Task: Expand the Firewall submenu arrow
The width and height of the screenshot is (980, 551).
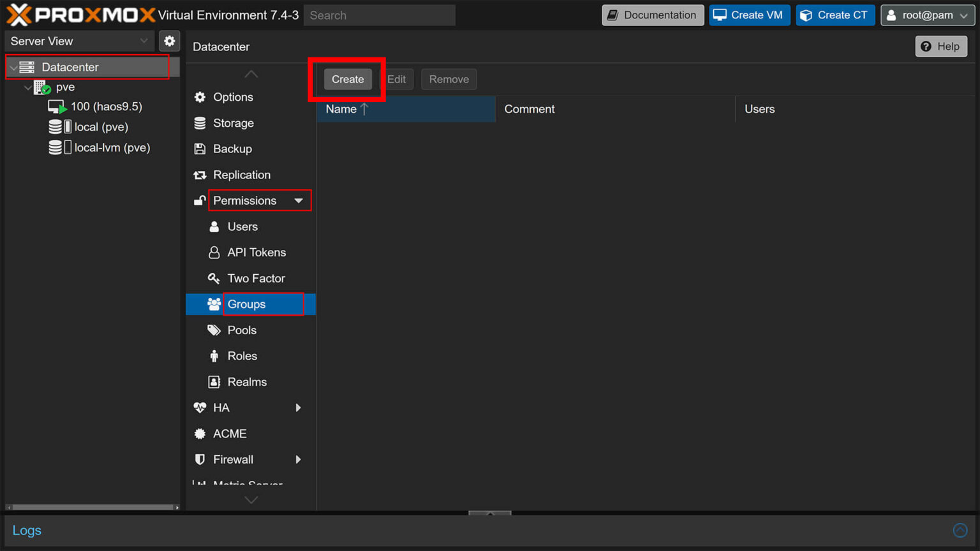Action: 298,459
